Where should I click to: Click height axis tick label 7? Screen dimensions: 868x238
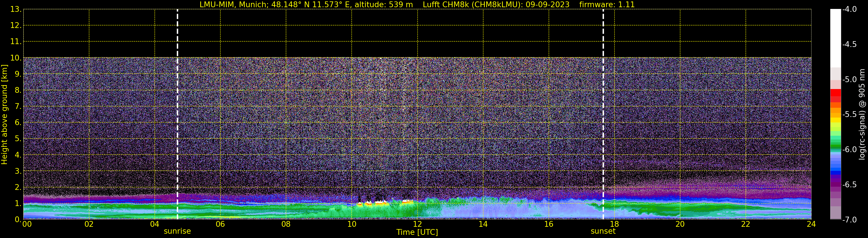[18, 107]
